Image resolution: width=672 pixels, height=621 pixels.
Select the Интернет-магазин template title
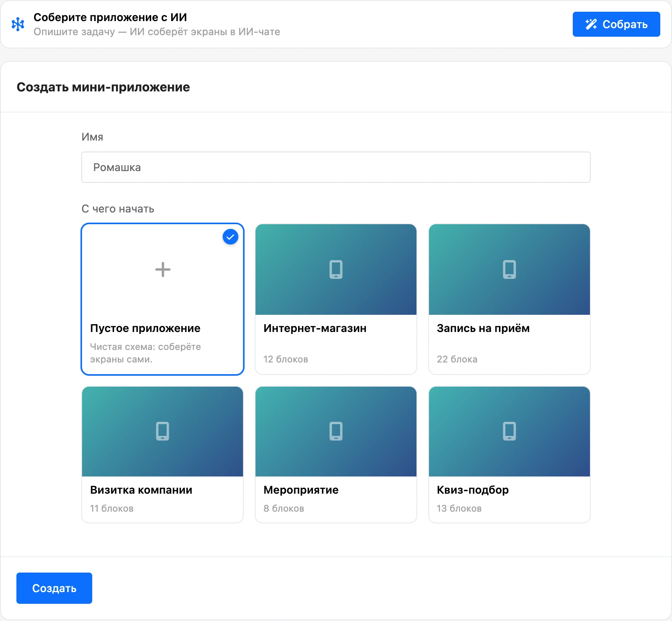[x=315, y=328]
